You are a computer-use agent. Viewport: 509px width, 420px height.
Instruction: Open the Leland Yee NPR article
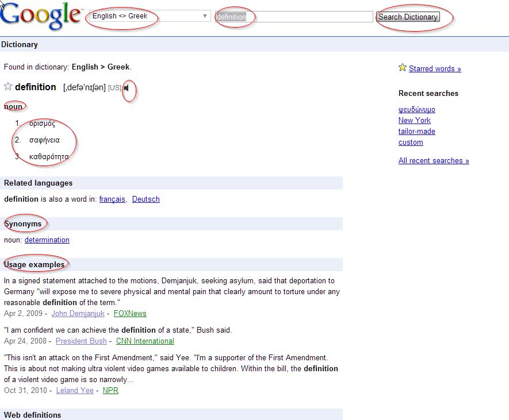click(110, 390)
